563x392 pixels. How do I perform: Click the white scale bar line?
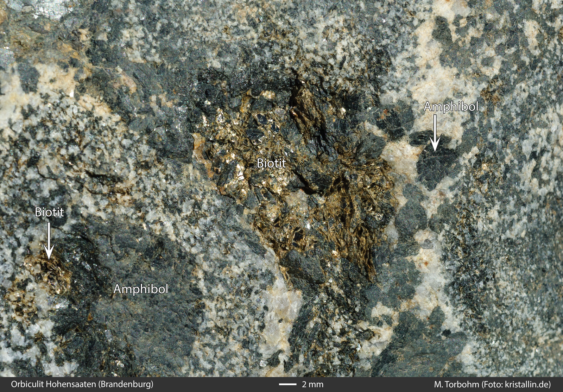[x=287, y=384]
